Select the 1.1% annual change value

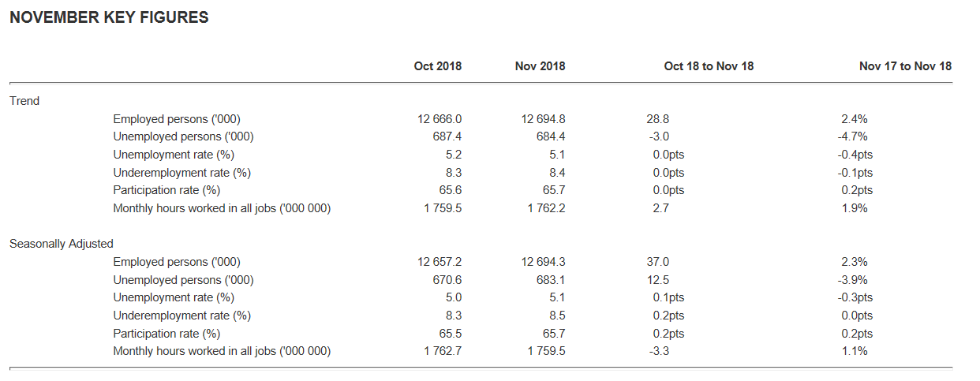pos(855,351)
